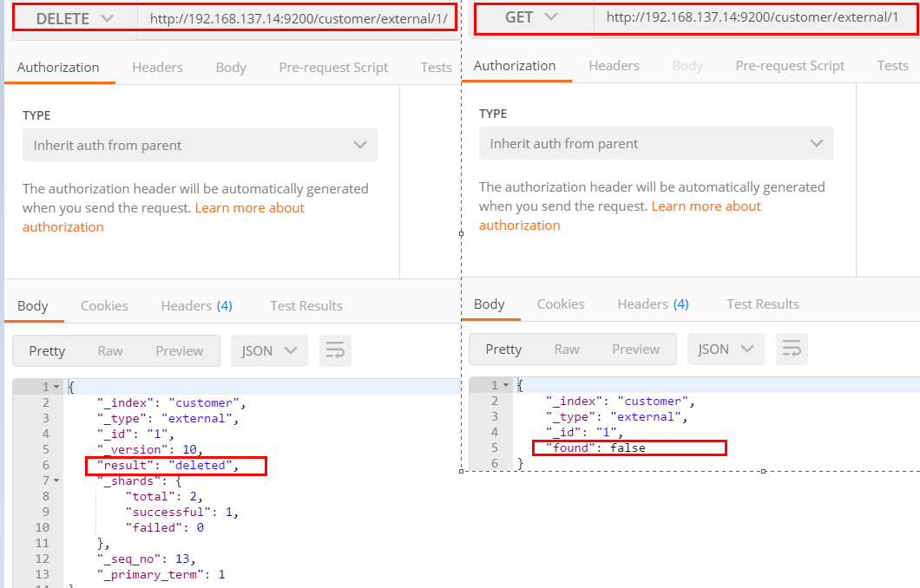Switch to Raw view in left response

tap(110, 350)
